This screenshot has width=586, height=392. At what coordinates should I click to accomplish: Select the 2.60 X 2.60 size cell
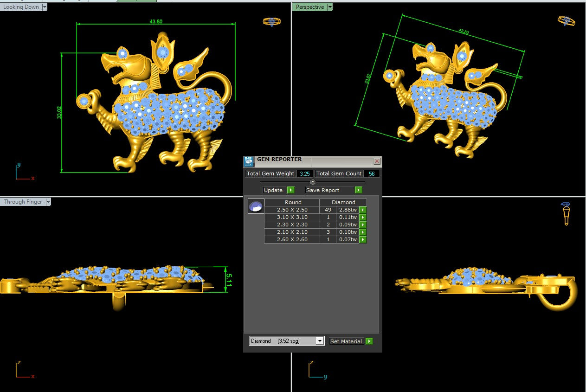[x=292, y=240]
